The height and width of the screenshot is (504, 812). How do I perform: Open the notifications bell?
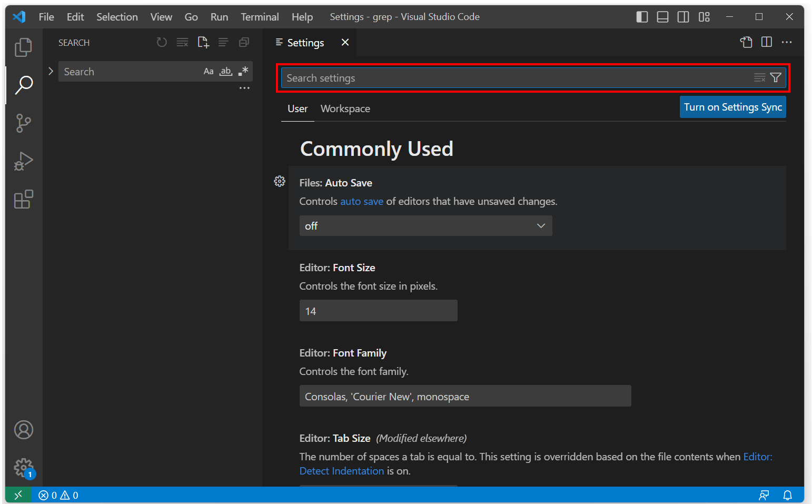coord(788,495)
